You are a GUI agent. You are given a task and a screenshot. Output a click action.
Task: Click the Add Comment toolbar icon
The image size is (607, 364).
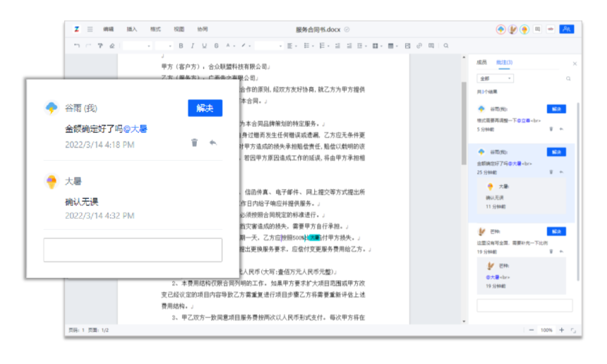click(x=431, y=46)
